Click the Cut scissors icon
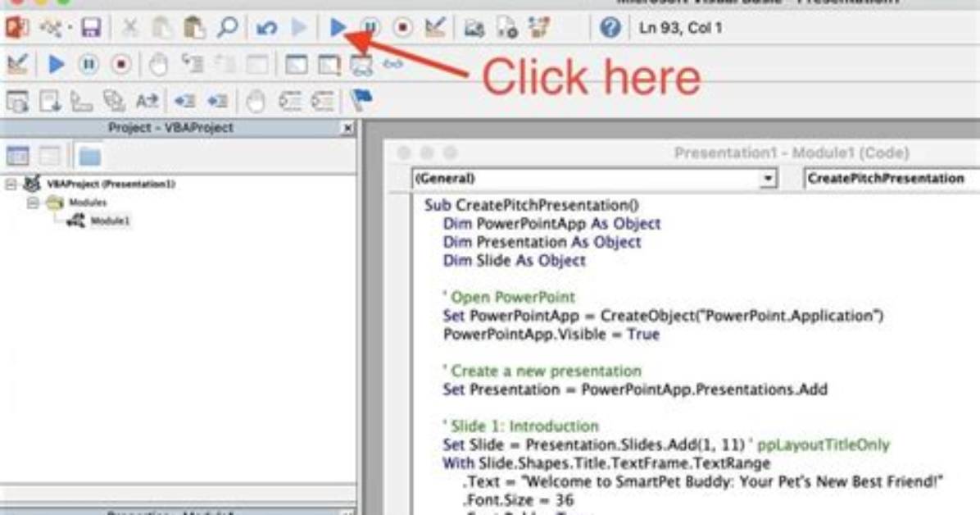980x515 pixels. [x=129, y=28]
